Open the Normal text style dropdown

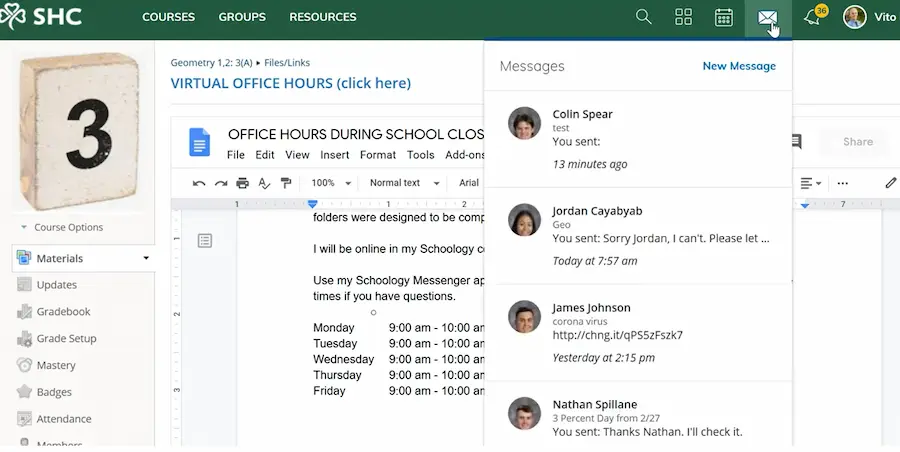tap(404, 183)
